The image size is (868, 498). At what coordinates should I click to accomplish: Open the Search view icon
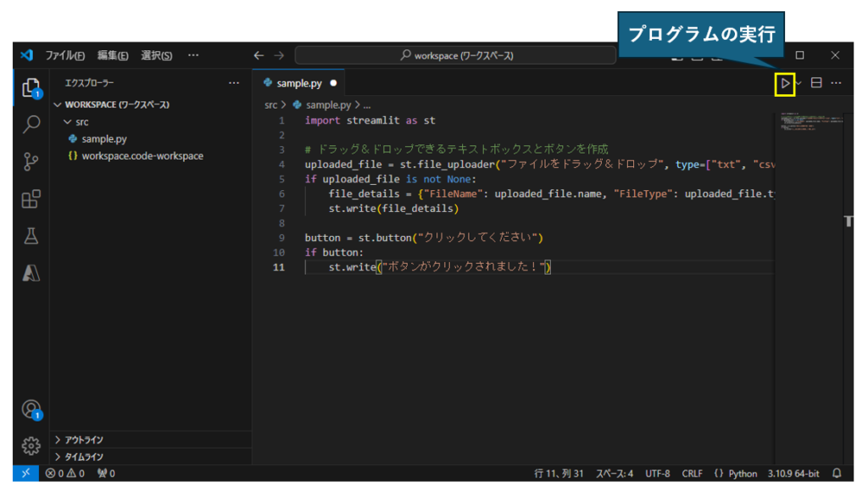[x=31, y=125]
